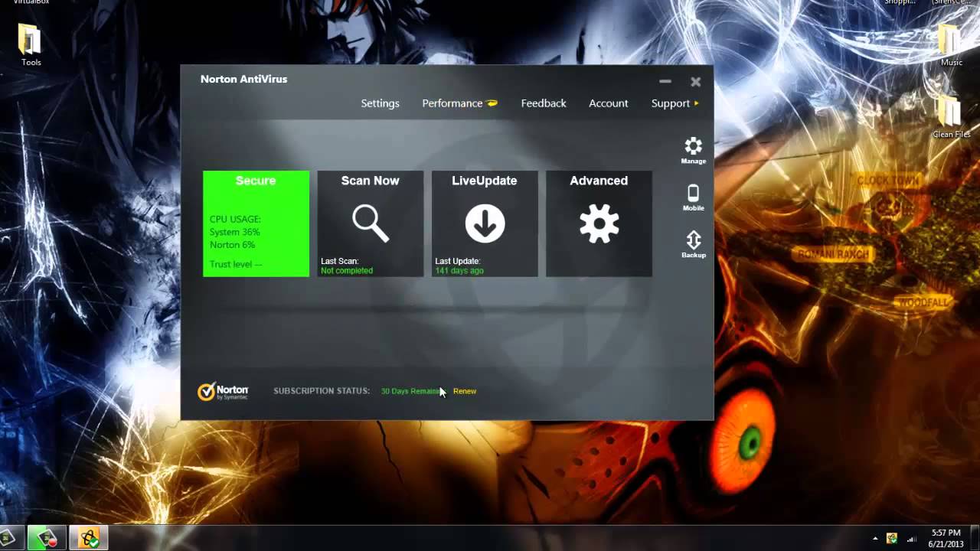Expand the Support menu
The width and height of the screenshot is (980, 551).
[675, 103]
